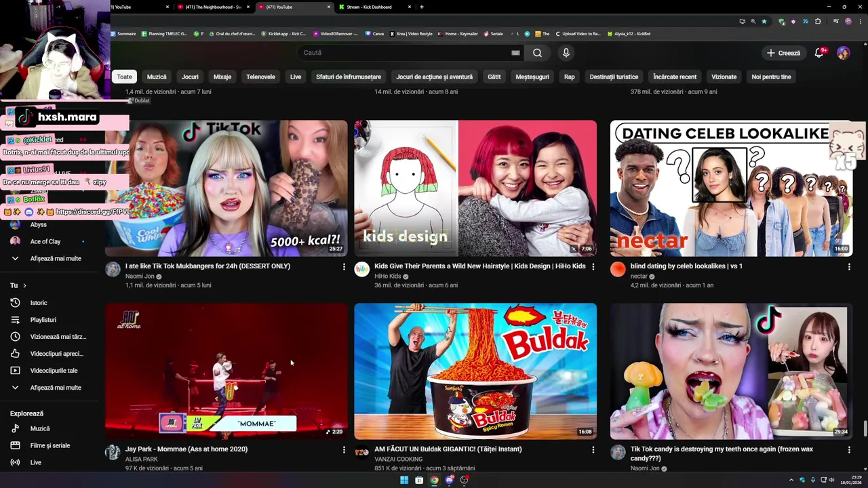Open the account avatar menu
Image resolution: width=868 pixels, height=488 pixels.
click(843, 53)
